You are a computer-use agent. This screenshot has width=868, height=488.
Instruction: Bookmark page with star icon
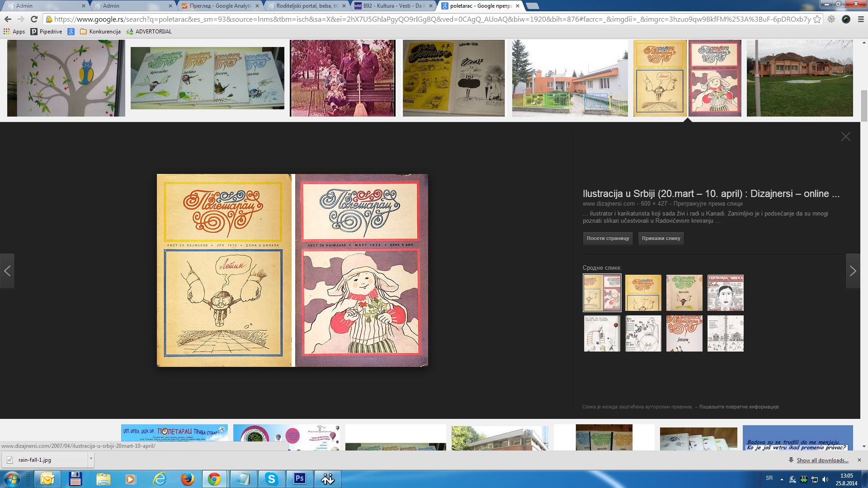click(817, 19)
